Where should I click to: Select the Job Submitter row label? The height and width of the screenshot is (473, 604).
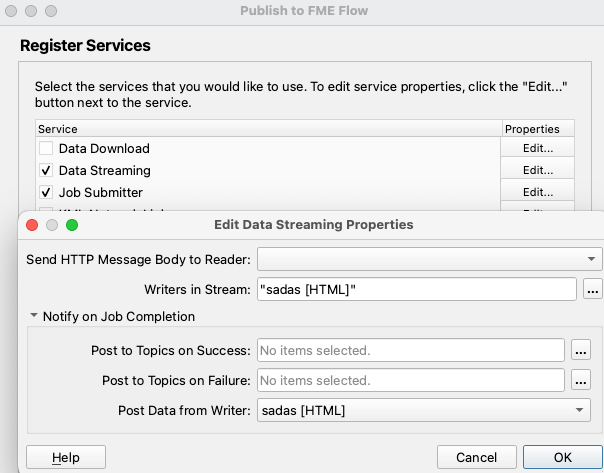(x=101, y=192)
